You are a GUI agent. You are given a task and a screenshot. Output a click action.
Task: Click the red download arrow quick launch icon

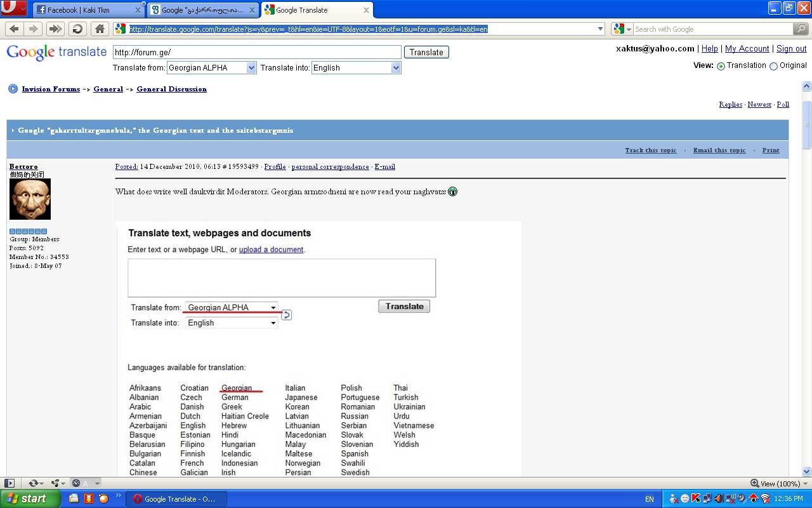coord(89,498)
